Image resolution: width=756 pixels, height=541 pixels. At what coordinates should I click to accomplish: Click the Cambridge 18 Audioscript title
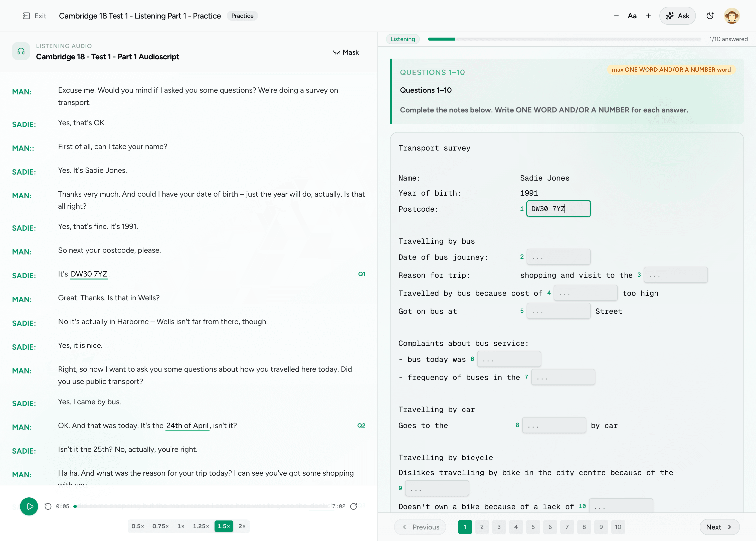pos(108,57)
